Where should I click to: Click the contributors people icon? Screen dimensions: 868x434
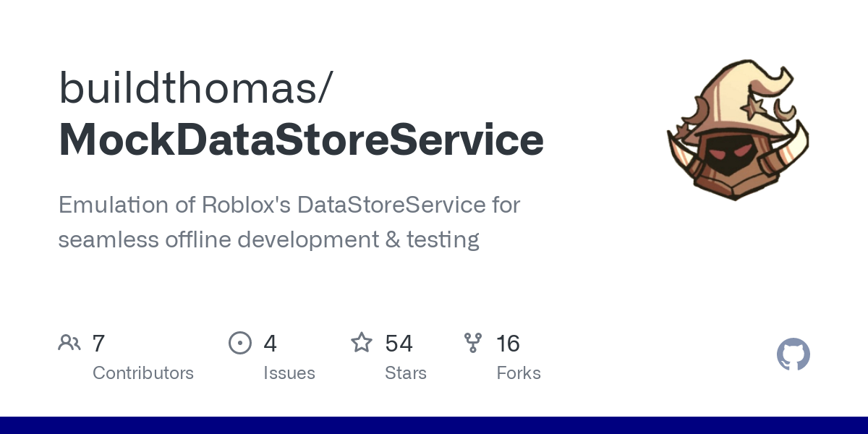pyautogui.click(x=69, y=343)
